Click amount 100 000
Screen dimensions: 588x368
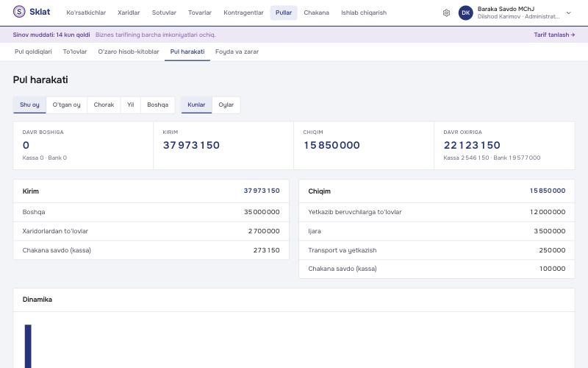553,269
